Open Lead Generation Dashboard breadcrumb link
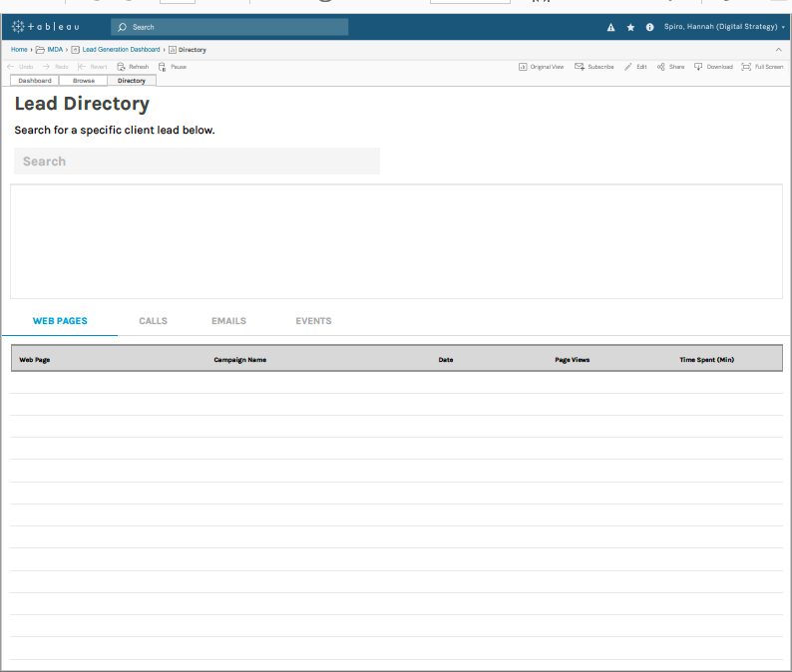This screenshot has height=672, width=792. tap(122, 50)
